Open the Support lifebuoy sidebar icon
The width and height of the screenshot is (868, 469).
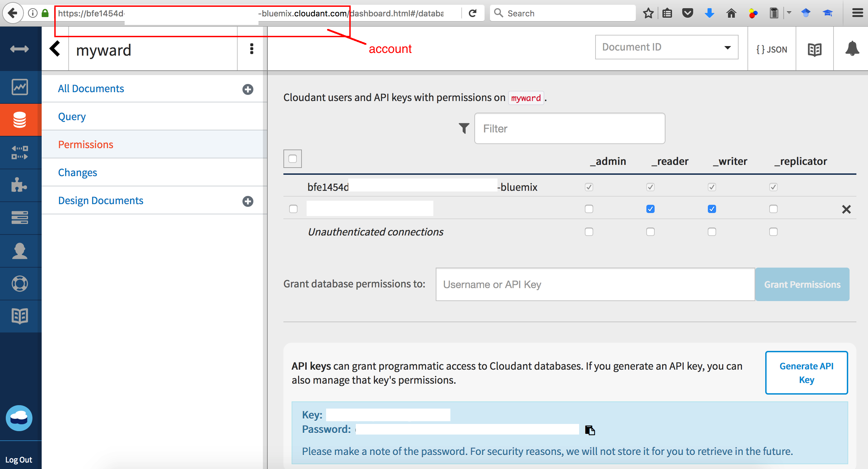coord(20,284)
